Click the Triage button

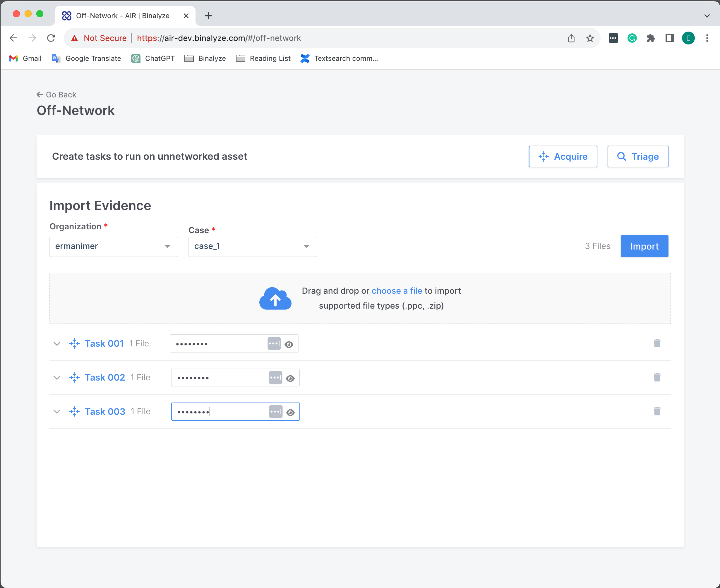point(638,157)
